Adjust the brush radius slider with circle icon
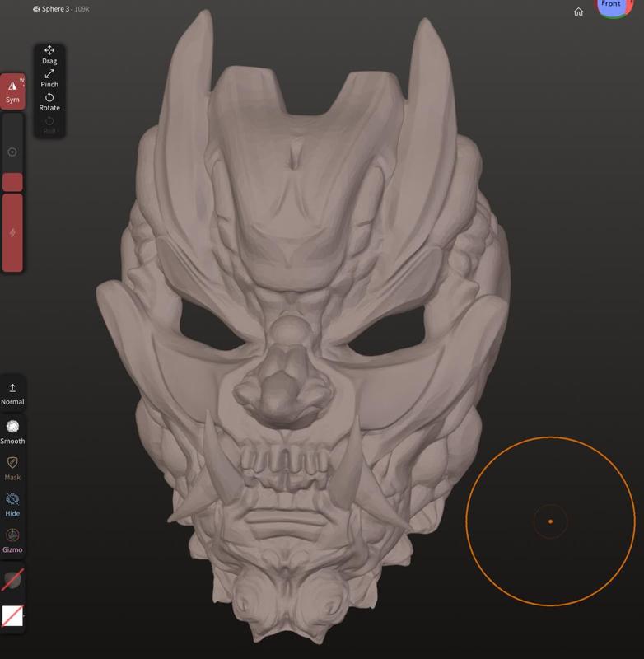644x659 pixels. click(x=12, y=152)
